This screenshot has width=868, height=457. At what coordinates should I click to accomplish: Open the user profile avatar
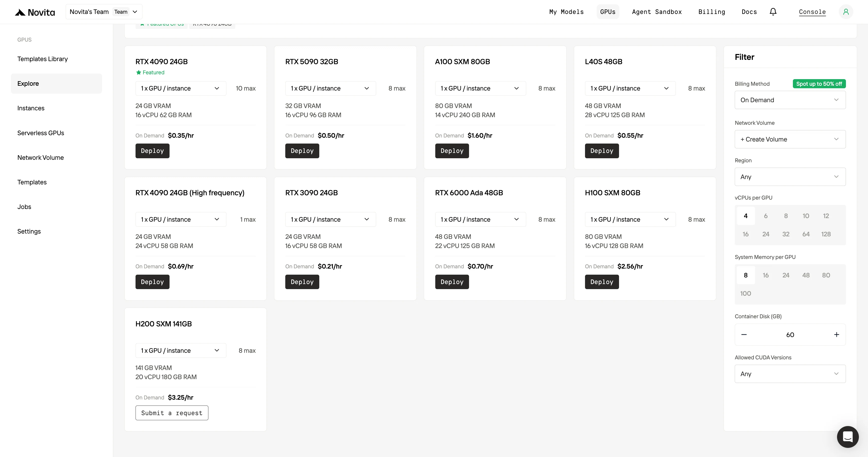pos(846,12)
